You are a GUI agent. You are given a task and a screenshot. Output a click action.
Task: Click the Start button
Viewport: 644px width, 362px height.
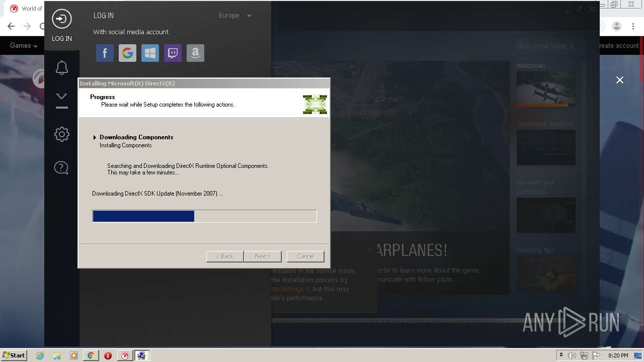point(14,355)
